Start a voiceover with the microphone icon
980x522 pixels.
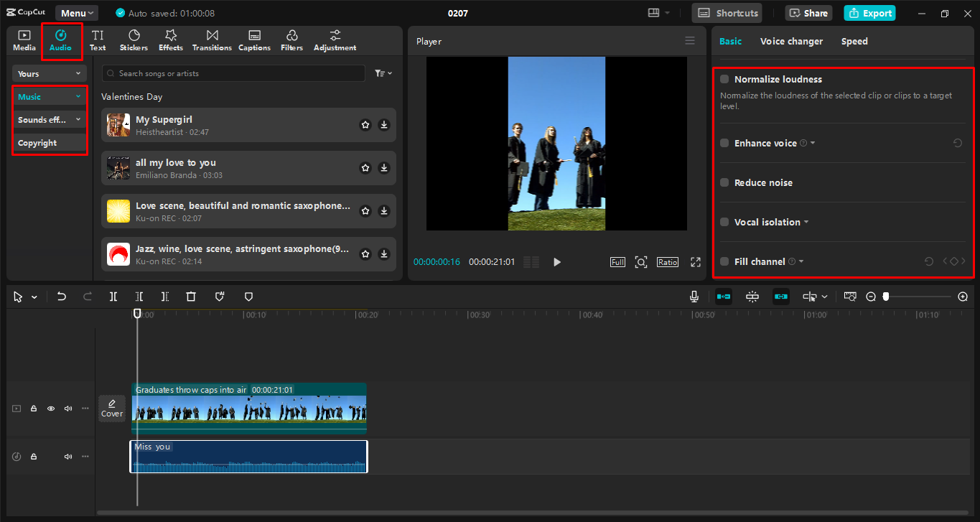point(694,296)
